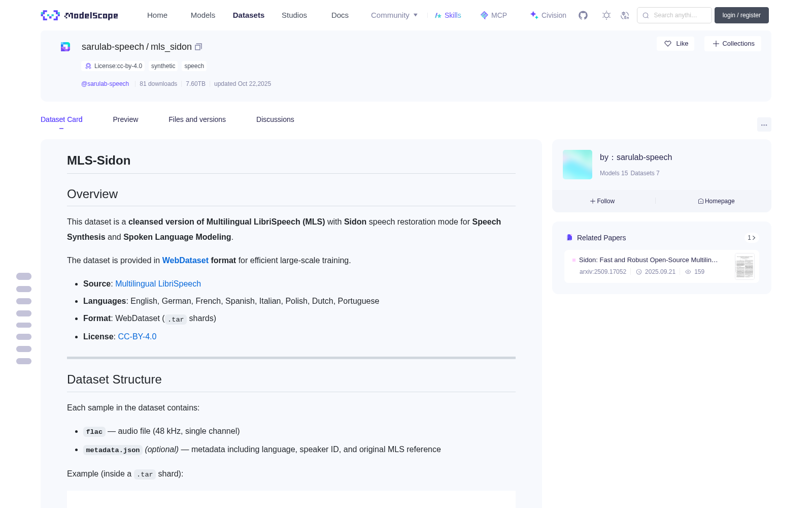This screenshot has width=812, height=508.
Task: Switch language with the translate icon
Action: 625,15
